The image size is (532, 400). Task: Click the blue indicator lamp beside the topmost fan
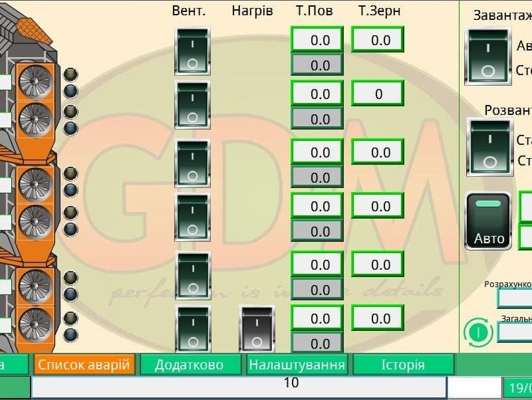coord(70,91)
